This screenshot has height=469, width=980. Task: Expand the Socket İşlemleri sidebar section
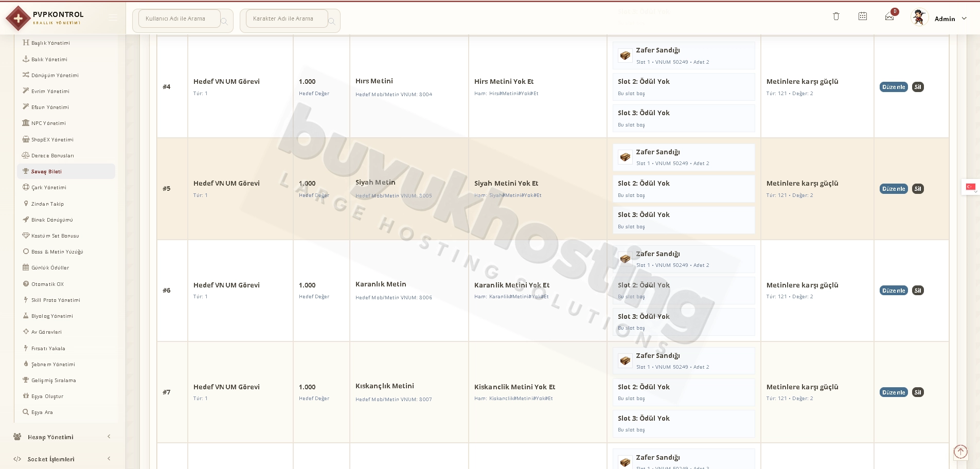[63, 459]
